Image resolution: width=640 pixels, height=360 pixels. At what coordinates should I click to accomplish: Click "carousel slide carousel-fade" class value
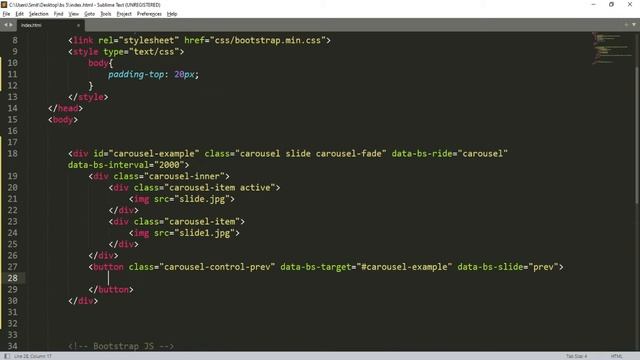pyautogui.click(x=311, y=153)
